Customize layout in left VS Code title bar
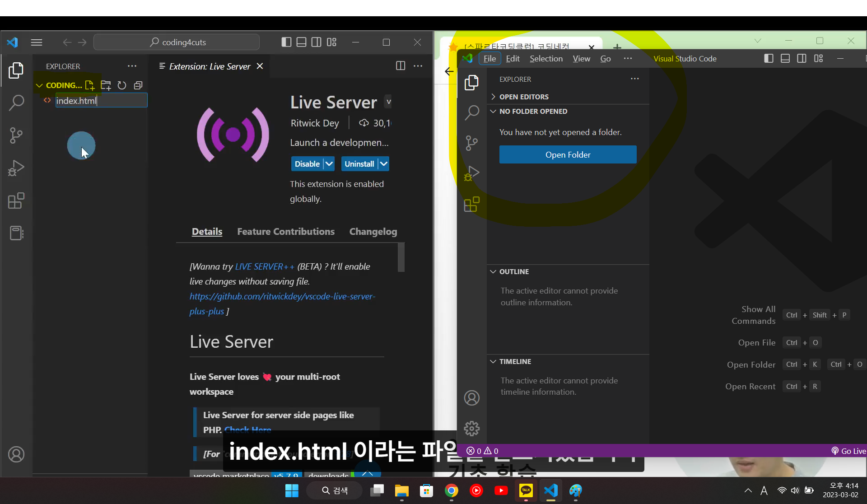Image resolution: width=867 pixels, height=504 pixels. pos(331,42)
